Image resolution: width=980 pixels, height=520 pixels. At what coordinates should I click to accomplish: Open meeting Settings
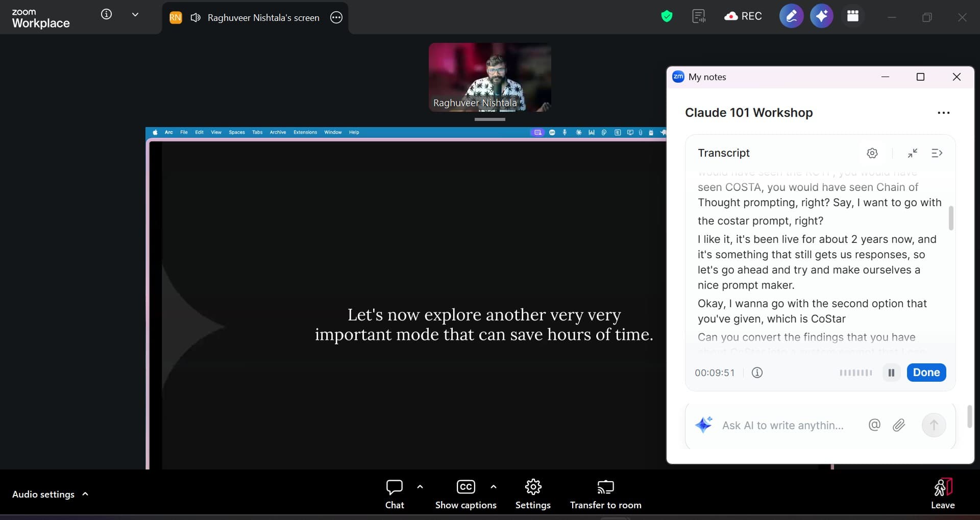pyautogui.click(x=533, y=494)
